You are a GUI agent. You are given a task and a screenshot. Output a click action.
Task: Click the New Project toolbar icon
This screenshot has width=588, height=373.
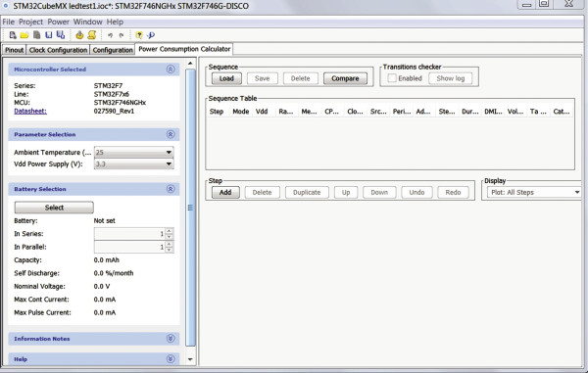[13, 35]
